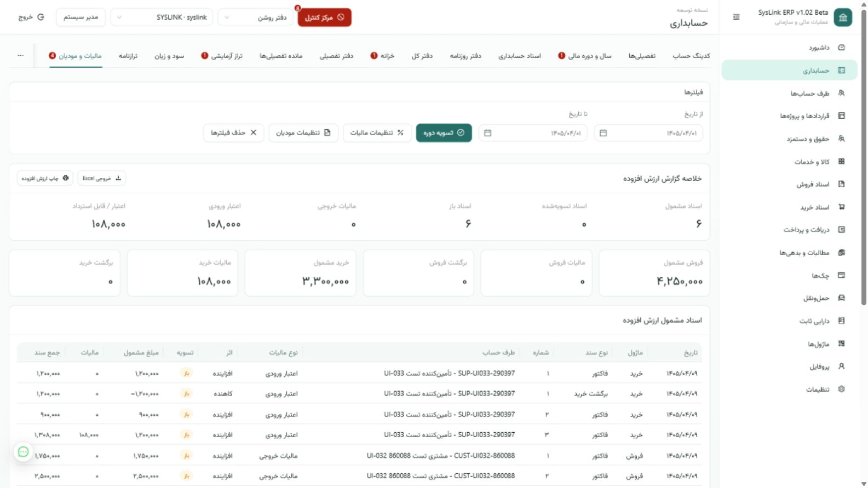868x488 pixels.
Task: Click the دارایی ثابت sidebar icon
Action: [x=842, y=321]
